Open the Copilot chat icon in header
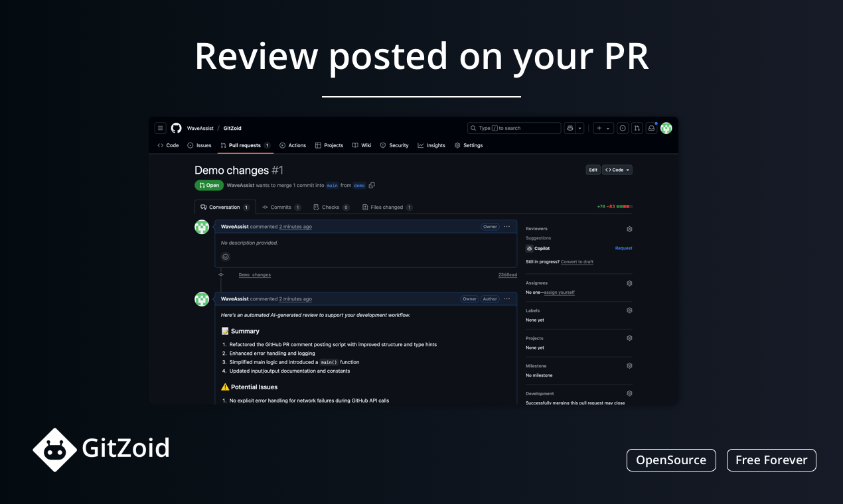This screenshot has height=504, width=843. tap(570, 128)
